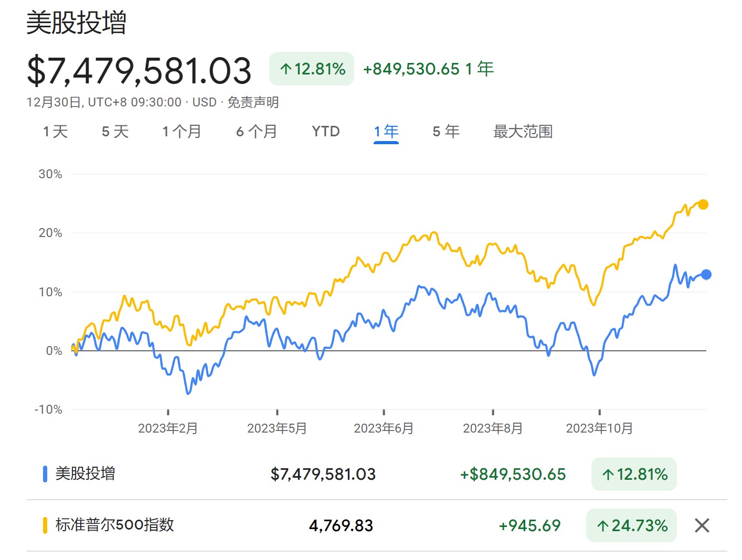742x560 pixels.
Task: Click the yellow S&P 500 endpoint dot
Action: pyautogui.click(x=703, y=204)
